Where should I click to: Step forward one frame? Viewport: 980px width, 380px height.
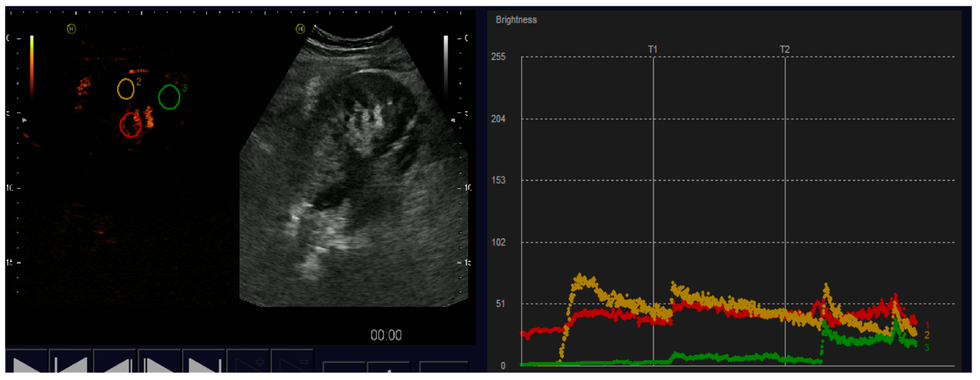coord(160,363)
